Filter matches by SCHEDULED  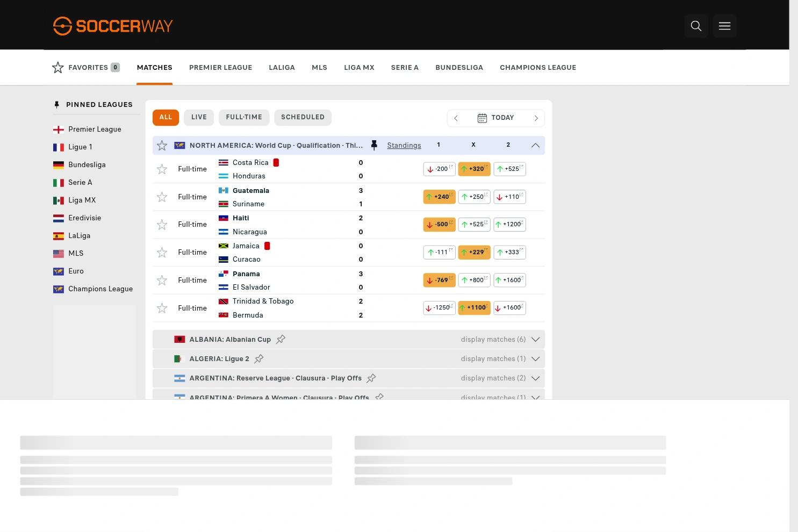coord(303,117)
